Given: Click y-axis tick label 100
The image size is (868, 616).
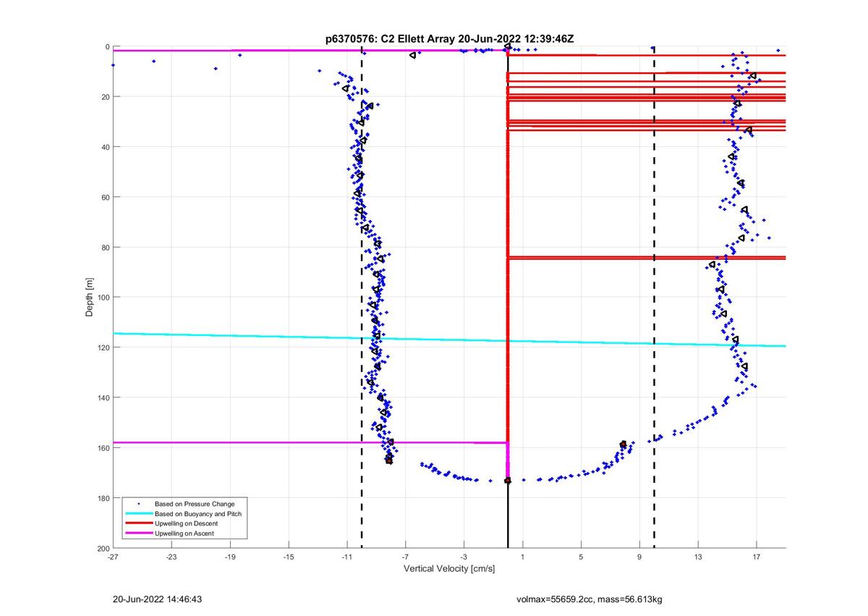Looking at the screenshot, I should (x=103, y=298).
